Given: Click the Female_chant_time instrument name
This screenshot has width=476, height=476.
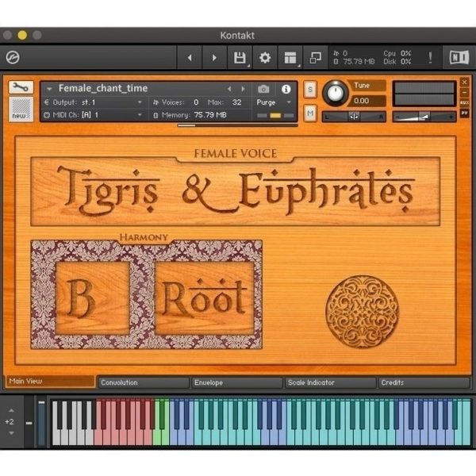Looking at the screenshot, I should point(103,88).
